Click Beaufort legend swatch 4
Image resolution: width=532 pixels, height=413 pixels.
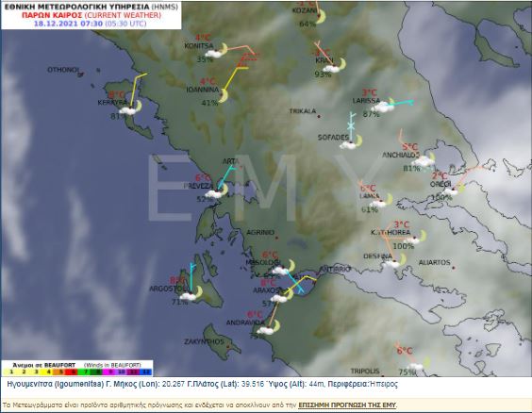[48, 372]
